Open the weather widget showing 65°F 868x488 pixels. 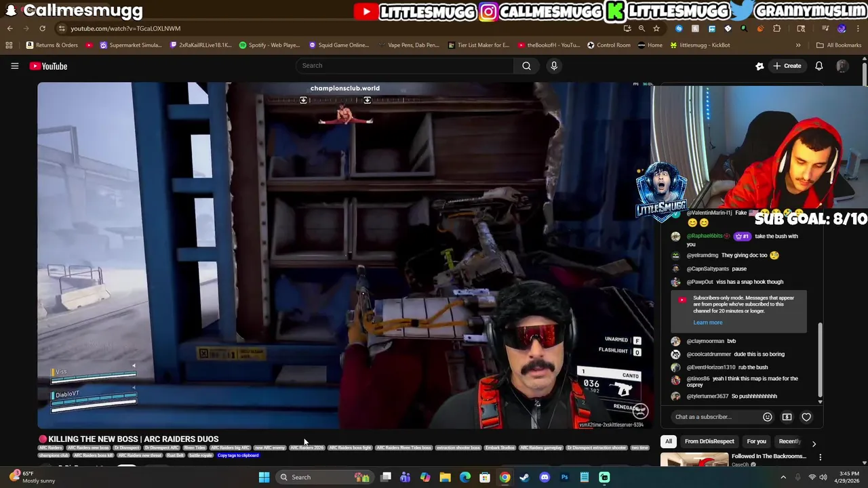tap(31, 477)
